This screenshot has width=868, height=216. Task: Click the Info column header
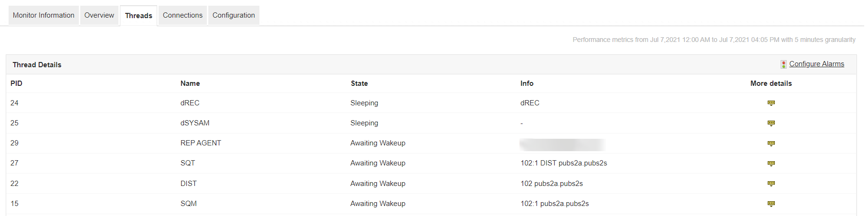pos(527,83)
